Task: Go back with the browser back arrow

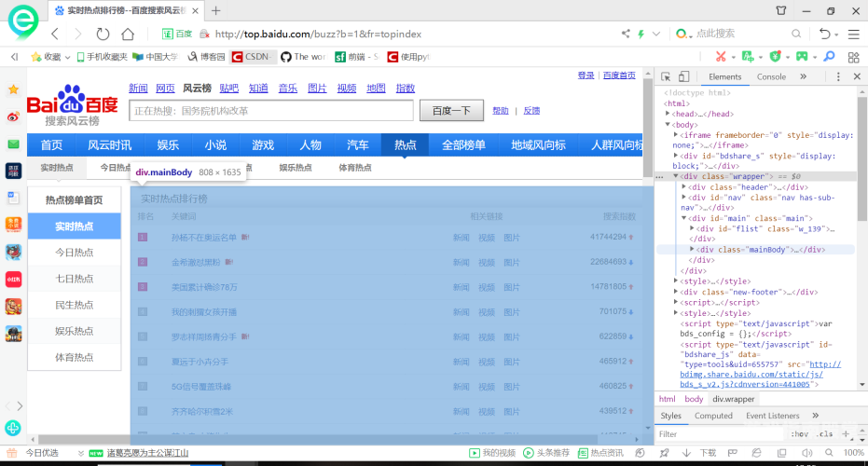Action: tap(55, 34)
